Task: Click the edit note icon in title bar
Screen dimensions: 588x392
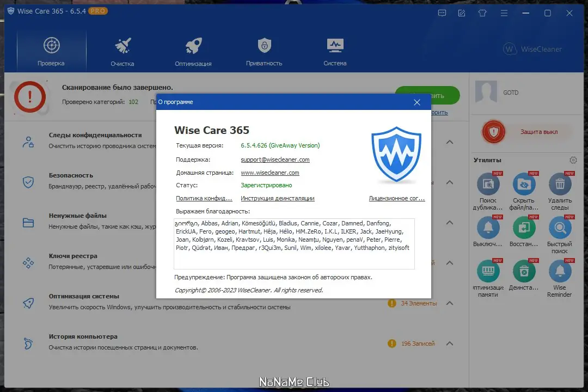Action: pyautogui.click(x=462, y=13)
